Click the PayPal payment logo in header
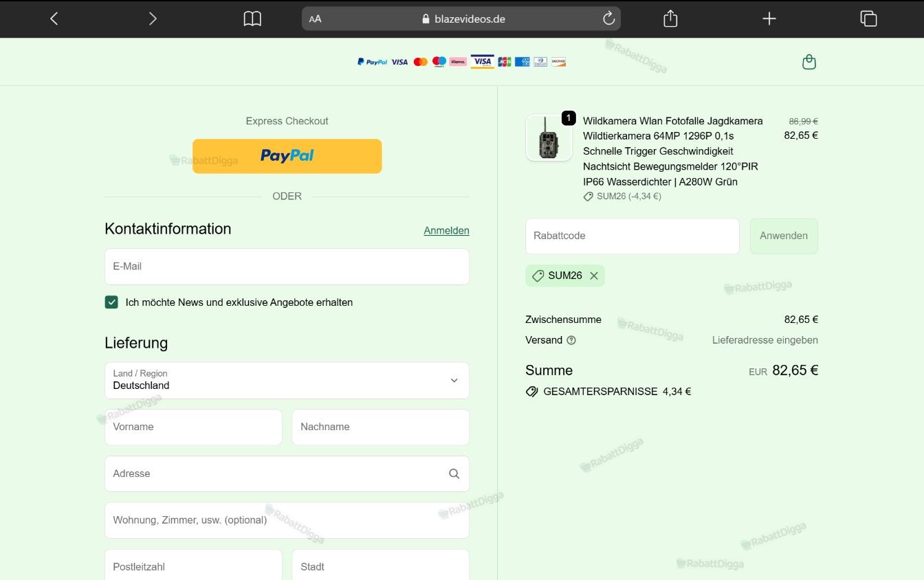The height and width of the screenshot is (580, 924). [372, 62]
